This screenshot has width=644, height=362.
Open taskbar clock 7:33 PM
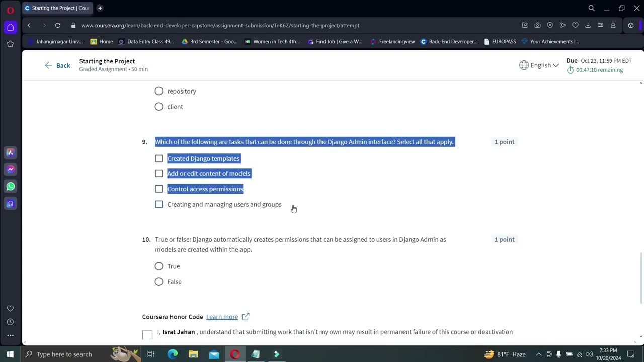[608, 354]
